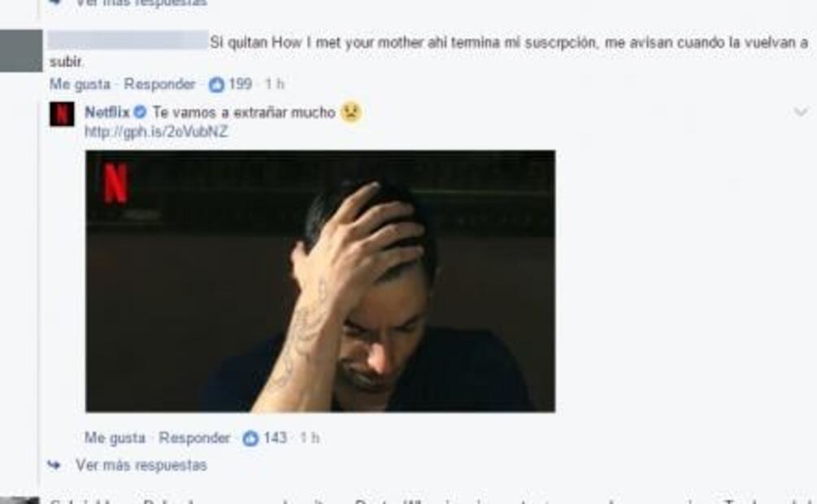This screenshot has height=504, width=817.
Task: Open the GIF of man holding his head
Action: pos(320,281)
